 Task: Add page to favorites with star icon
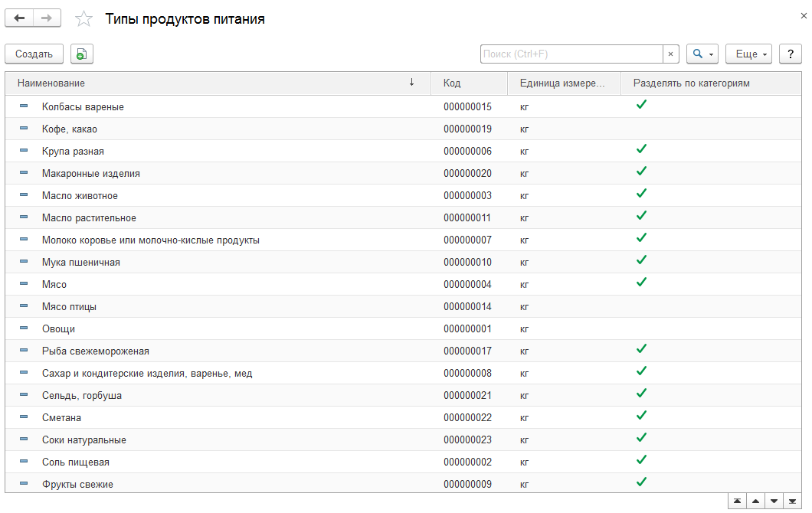tap(83, 19)
